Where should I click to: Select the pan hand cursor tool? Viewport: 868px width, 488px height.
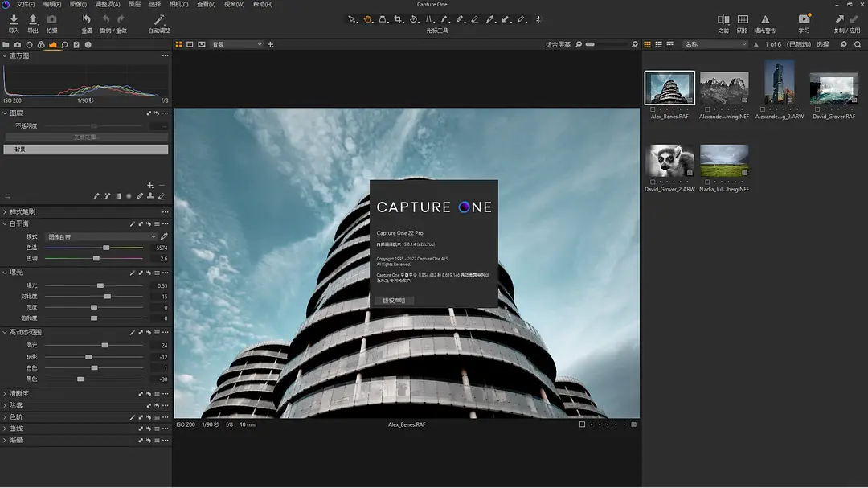coord(367,18)
